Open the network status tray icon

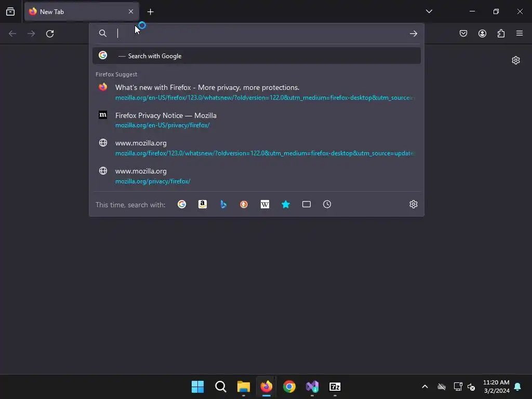(x=458, y=387)
